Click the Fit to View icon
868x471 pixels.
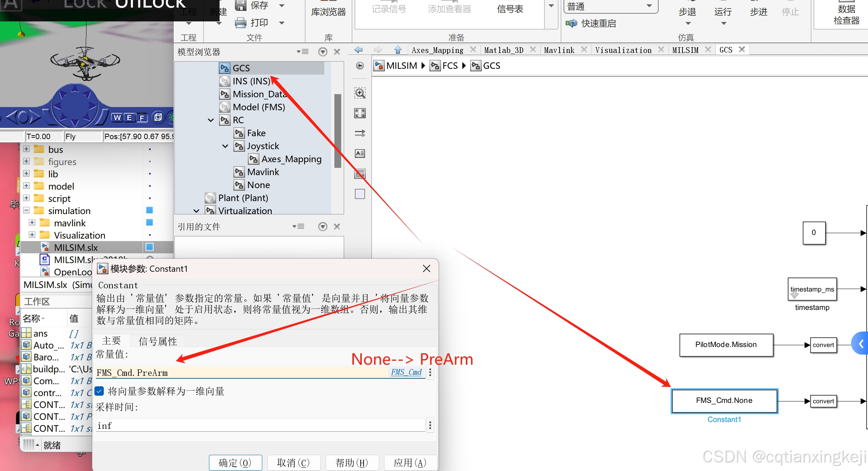(360, 113)
